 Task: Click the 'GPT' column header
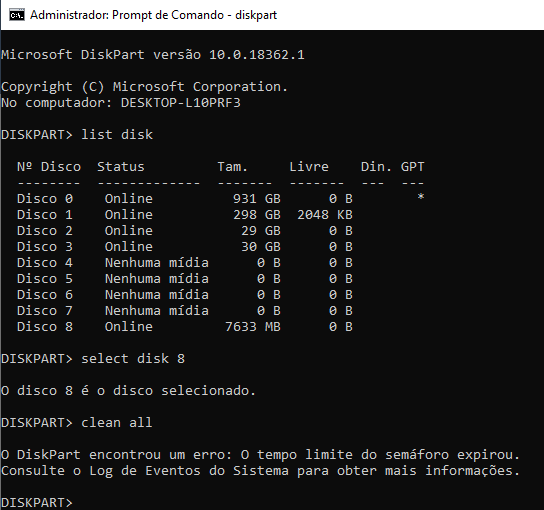pyautogui.click(x=413, y=167)
